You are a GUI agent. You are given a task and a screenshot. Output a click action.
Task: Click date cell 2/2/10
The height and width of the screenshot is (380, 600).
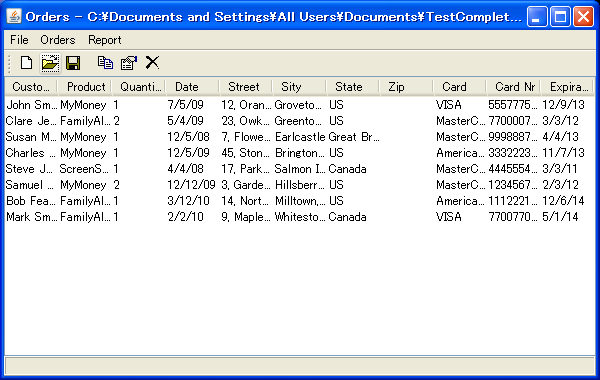tap(192, 217)
